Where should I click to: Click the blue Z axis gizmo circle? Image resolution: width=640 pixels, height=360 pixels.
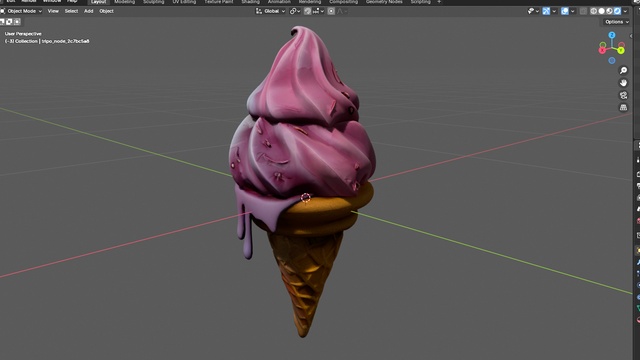(612, 35)
